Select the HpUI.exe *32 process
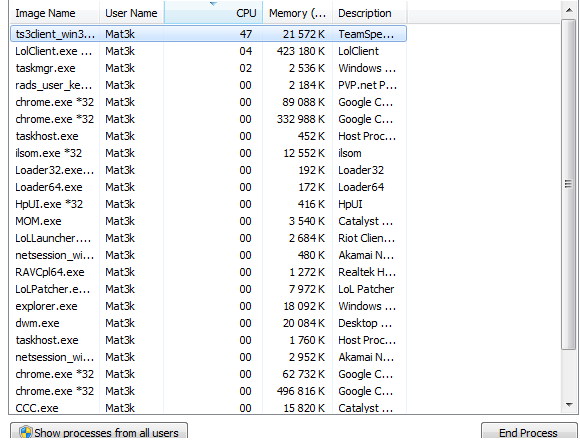The image size is (580, 441). point(209,204)
